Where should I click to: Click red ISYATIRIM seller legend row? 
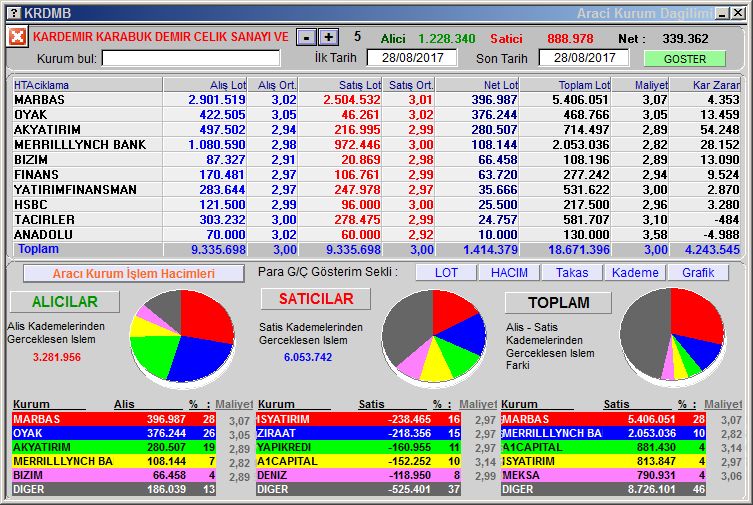[x=359, y=419]
